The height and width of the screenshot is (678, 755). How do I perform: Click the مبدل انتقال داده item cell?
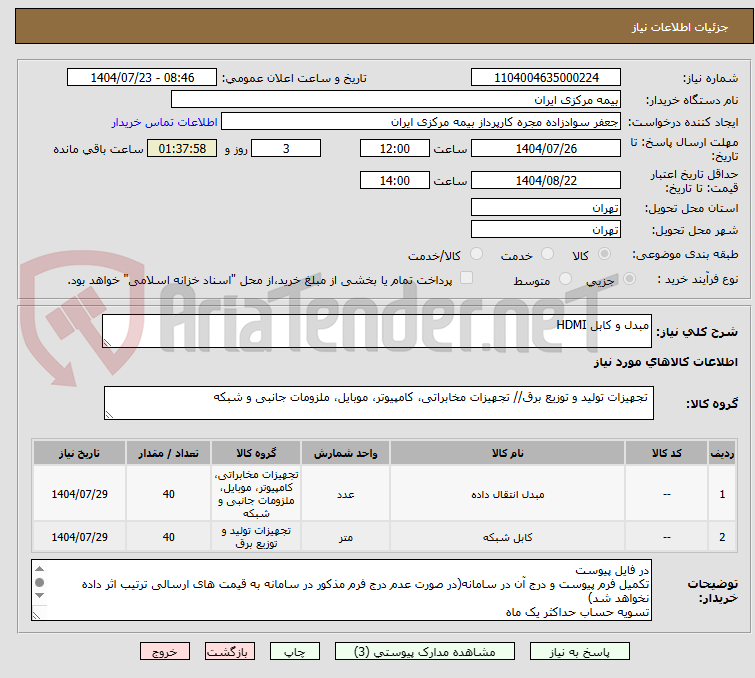508,494
